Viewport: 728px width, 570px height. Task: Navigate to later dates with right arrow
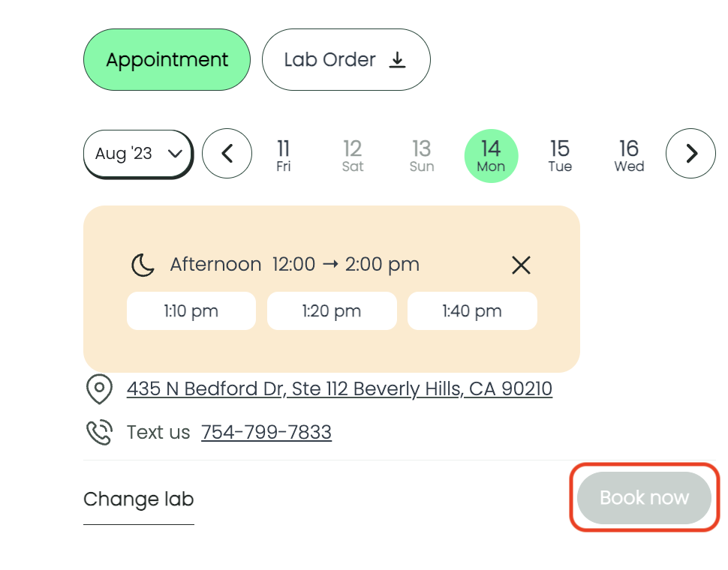(690, 153)
